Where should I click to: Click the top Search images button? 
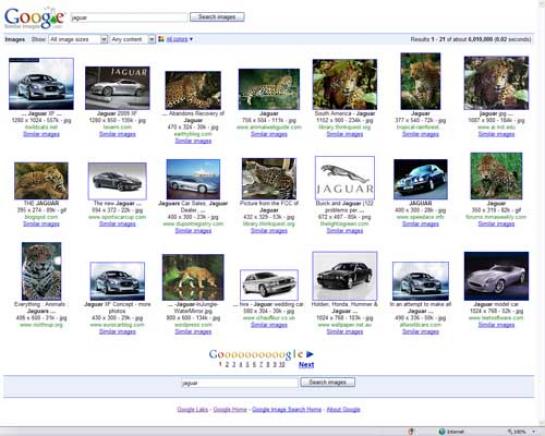pyautogui.click(x=217, y=17)
